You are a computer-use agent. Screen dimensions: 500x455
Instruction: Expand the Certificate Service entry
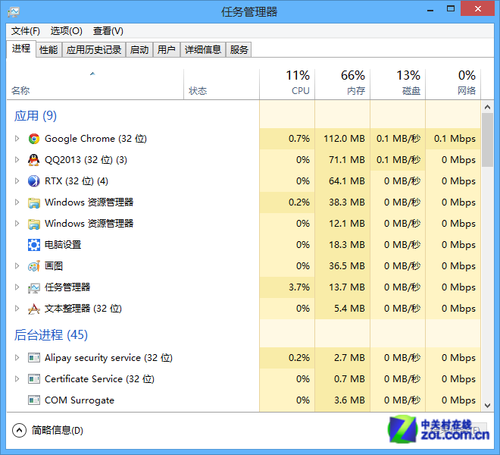[x=17, y=379]
